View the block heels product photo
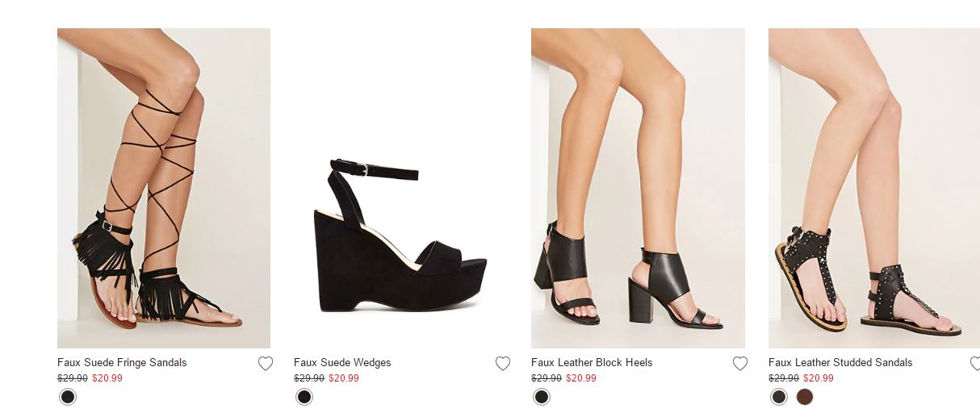 click(638, 188)
